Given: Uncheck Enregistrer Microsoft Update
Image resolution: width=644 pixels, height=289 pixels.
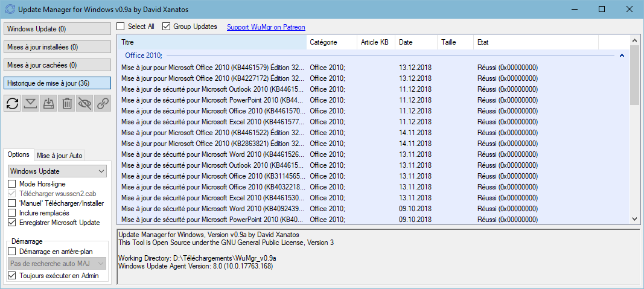Looking at the screenshot, I should pyautogui.click(x=12, y=223).
